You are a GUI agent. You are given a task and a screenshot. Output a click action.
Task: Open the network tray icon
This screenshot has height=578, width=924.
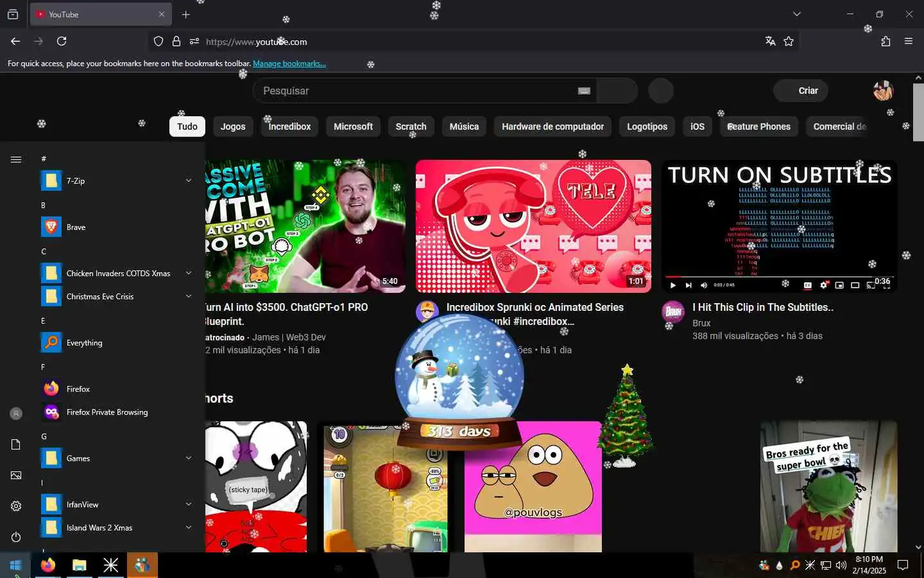[x=826, y=565]
